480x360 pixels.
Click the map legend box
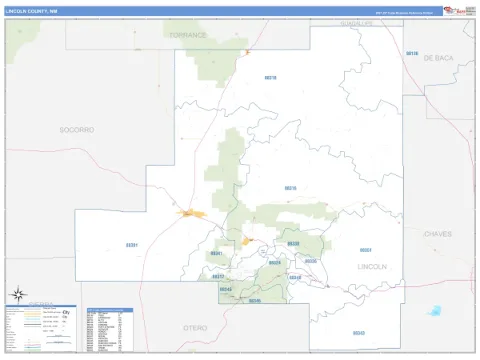coord(41,328)
